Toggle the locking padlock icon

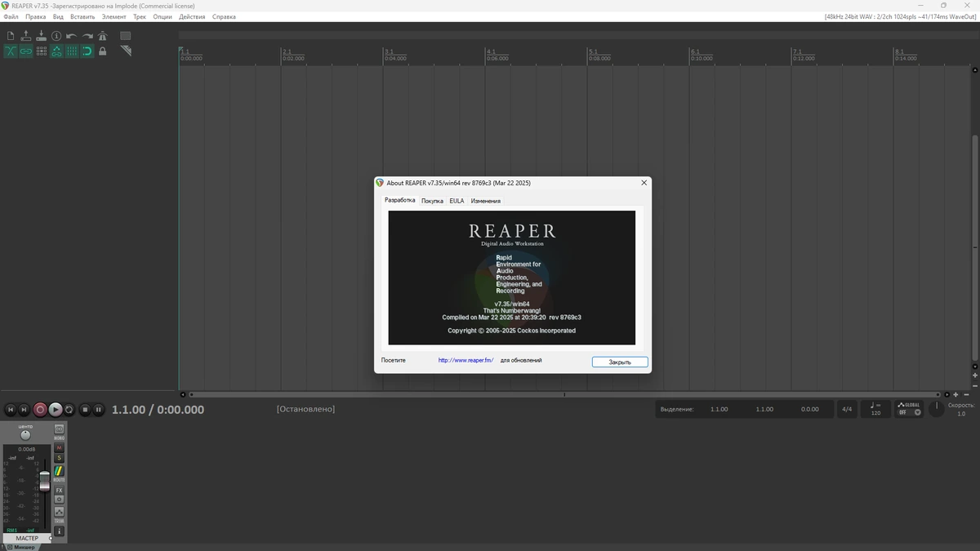[102, 51]
